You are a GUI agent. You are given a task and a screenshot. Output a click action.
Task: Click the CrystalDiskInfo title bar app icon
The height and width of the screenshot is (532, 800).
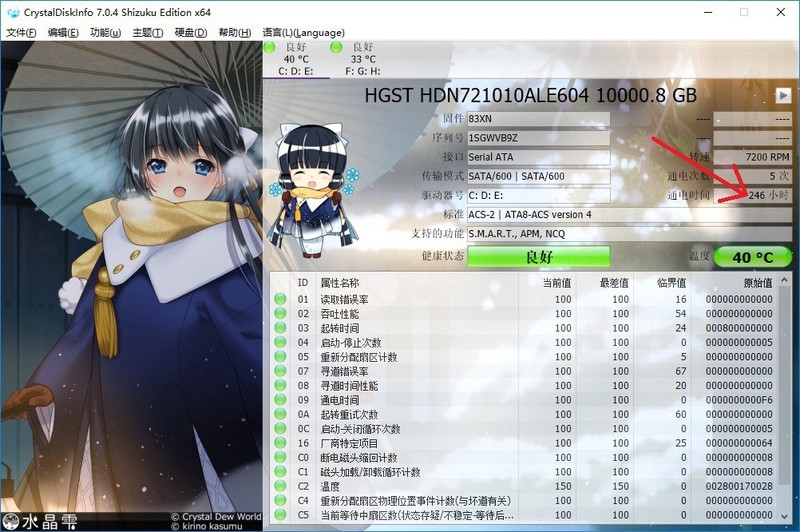tap(13, 13)
